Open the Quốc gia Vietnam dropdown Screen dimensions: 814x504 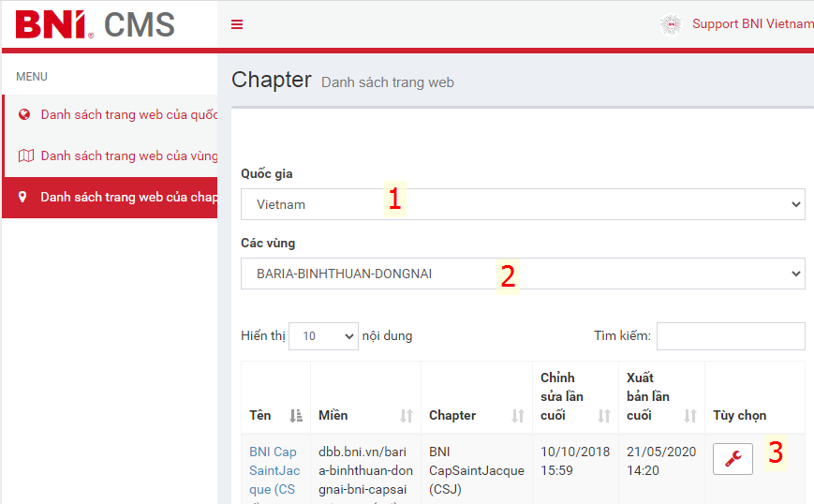coord(523,204)
